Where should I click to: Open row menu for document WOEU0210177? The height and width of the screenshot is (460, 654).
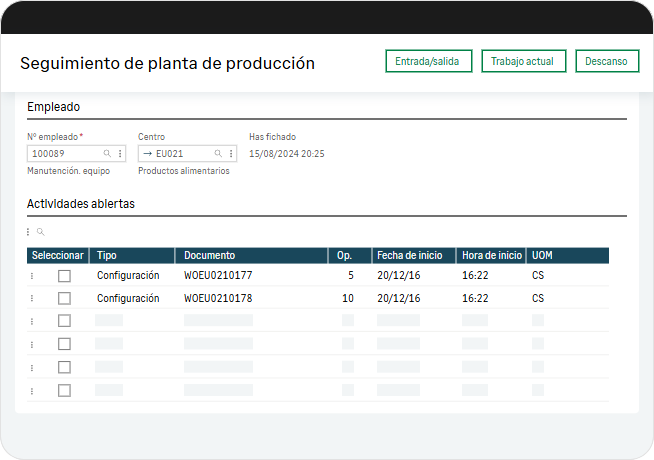point(32,275)
